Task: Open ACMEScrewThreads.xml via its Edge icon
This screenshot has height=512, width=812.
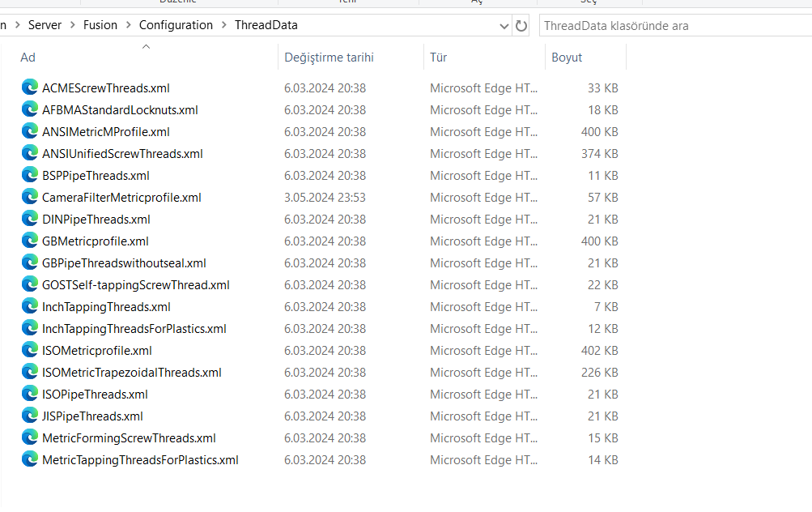Action: [30, 87]
